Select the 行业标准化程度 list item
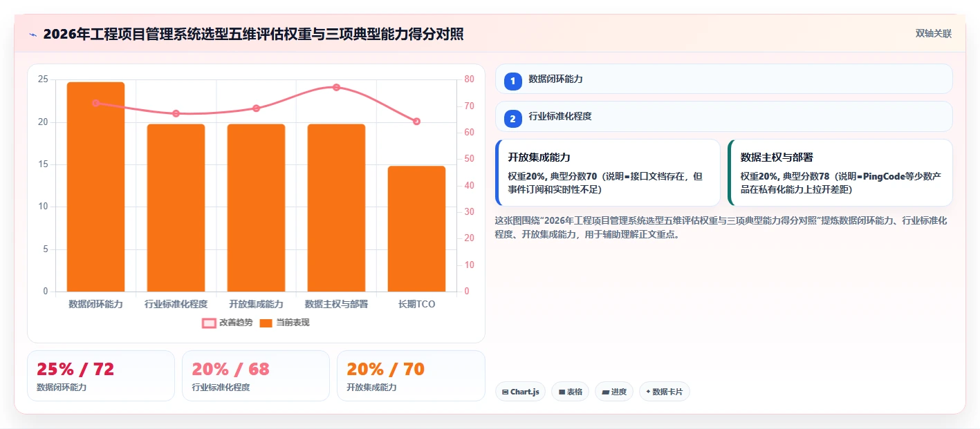The image size is (980, 429). click(x=724, y=116)
